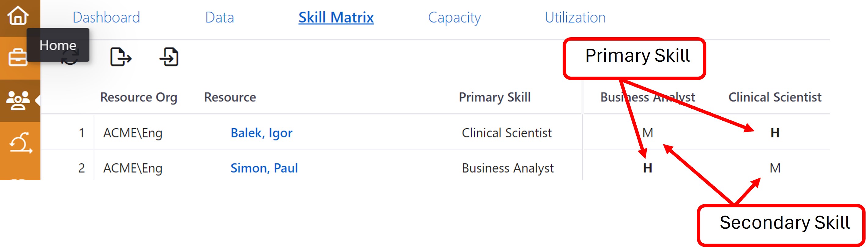The width and height of the screenshot is (868, 247).
Task: Click the Clinical Scientist column header
Action: tap(775, 97)
